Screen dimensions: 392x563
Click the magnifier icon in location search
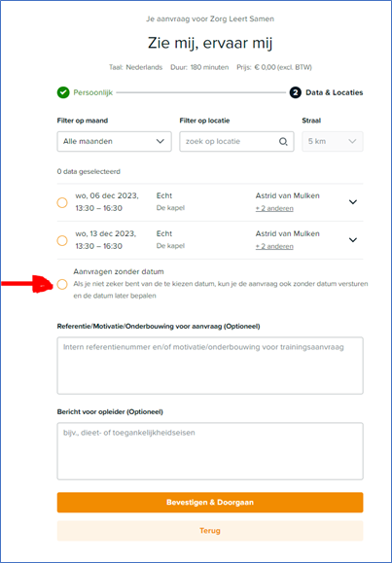283,141
